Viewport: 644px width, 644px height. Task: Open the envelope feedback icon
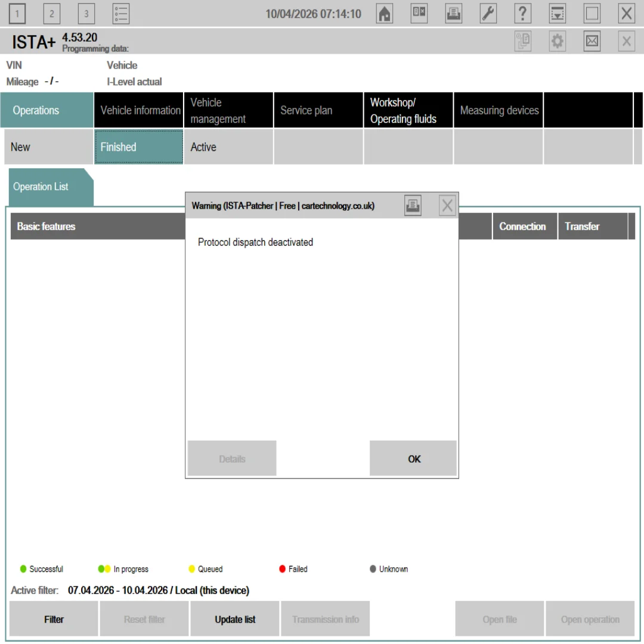pyautogui.click(x=592, y=41)
